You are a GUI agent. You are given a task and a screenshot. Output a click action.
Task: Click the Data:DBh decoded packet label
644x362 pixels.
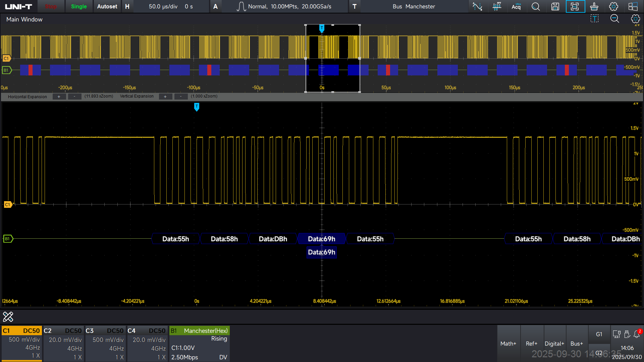[x=273, y=239]
